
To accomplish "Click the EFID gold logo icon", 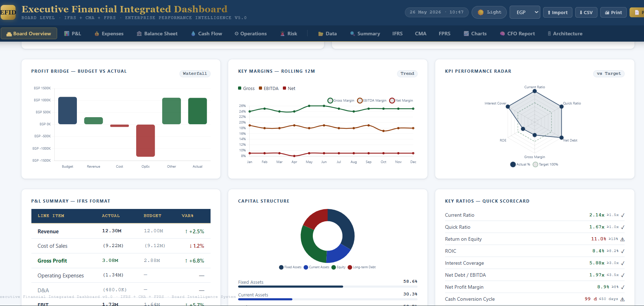I will (8, 12).
